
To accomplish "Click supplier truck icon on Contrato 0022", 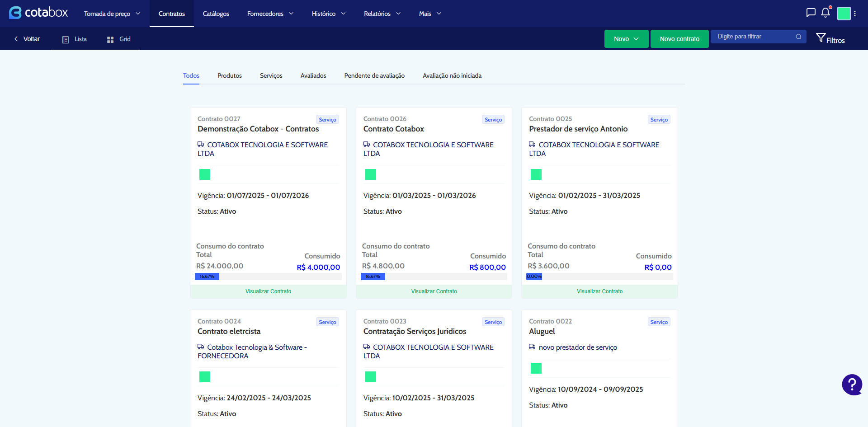I will (x=532, y=347).
